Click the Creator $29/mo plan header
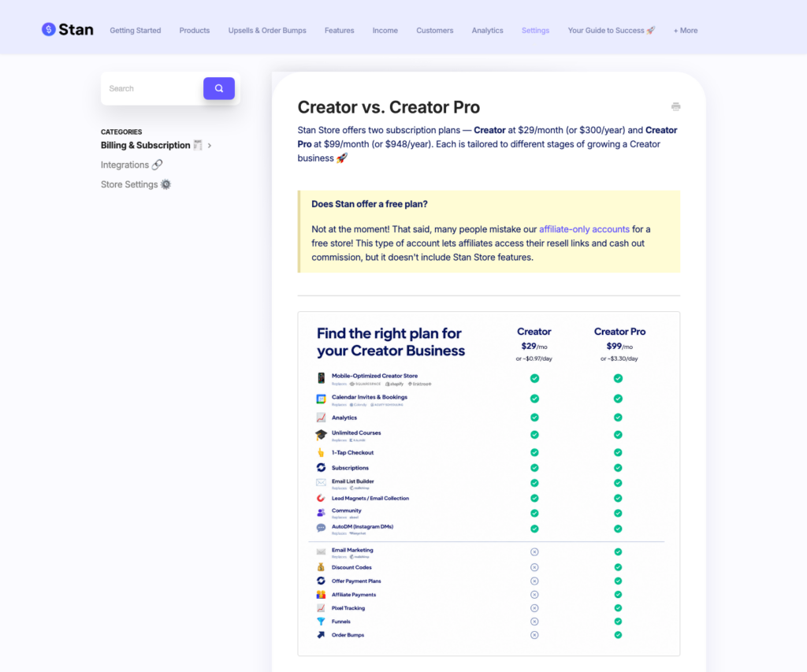 click(x=534, y=344)
